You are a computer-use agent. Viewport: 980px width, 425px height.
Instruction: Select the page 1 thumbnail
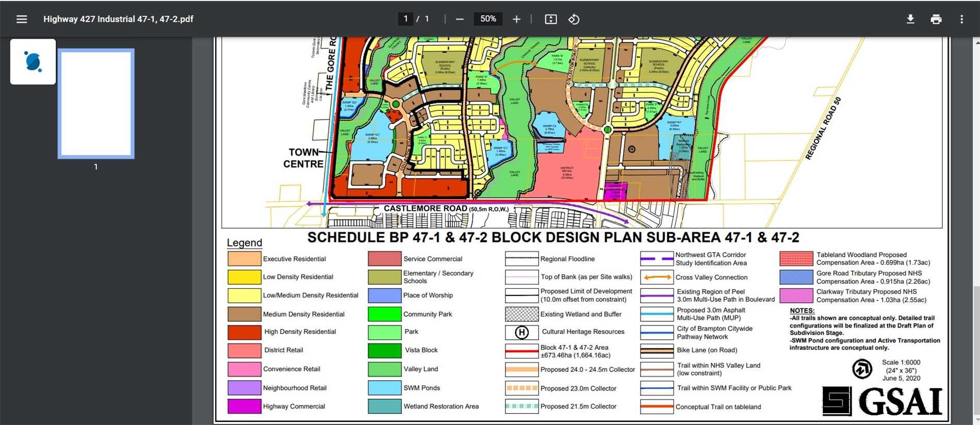[x=96, y=103]
